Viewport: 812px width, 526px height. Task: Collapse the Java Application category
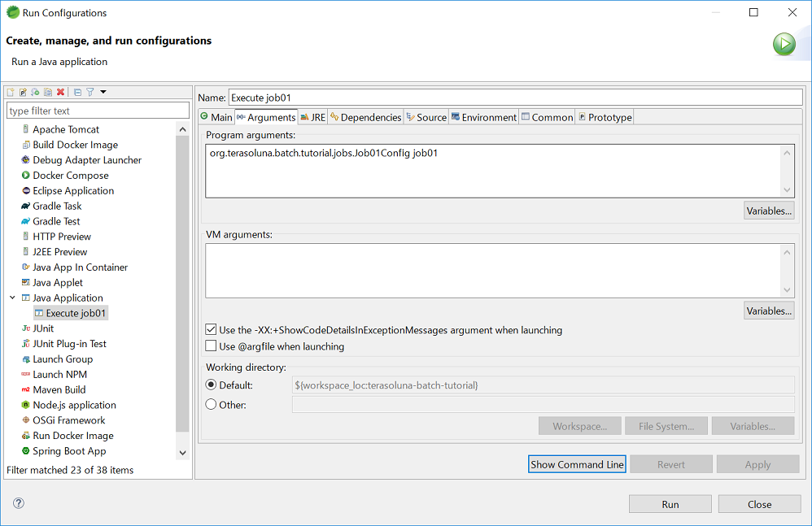[x=11, y=298]
